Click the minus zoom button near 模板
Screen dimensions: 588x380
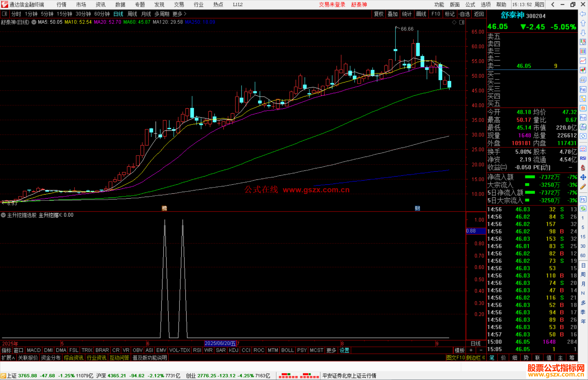point(481,350)
